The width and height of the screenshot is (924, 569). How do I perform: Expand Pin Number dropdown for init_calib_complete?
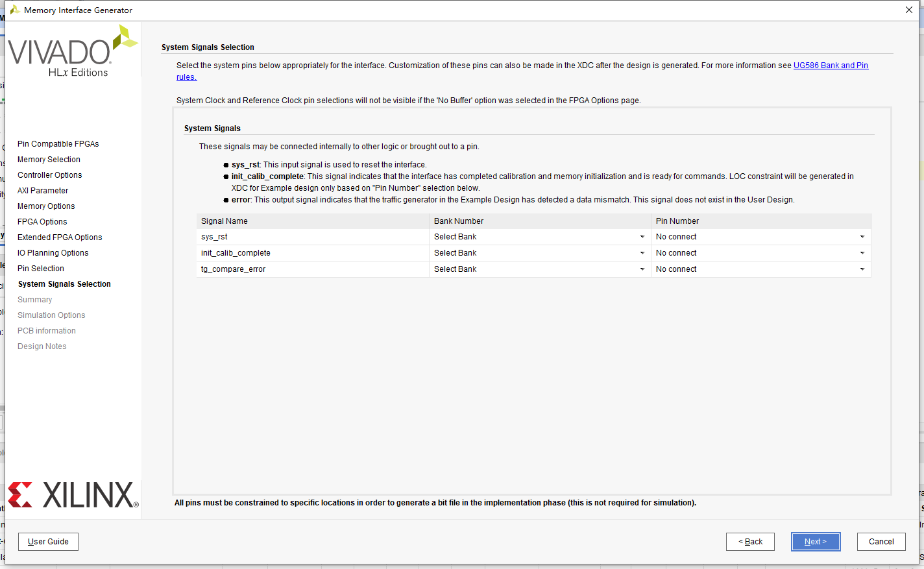coord(760,253)
